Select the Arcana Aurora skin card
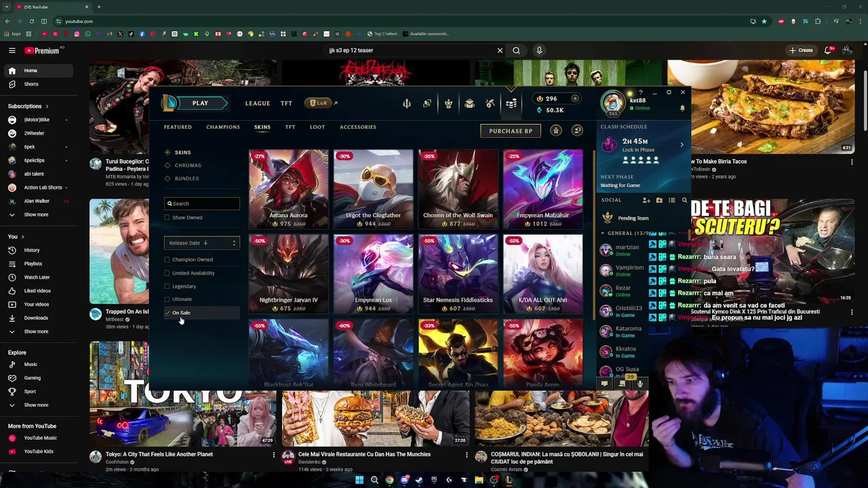868x488 pixels. [x=289, y=189]
